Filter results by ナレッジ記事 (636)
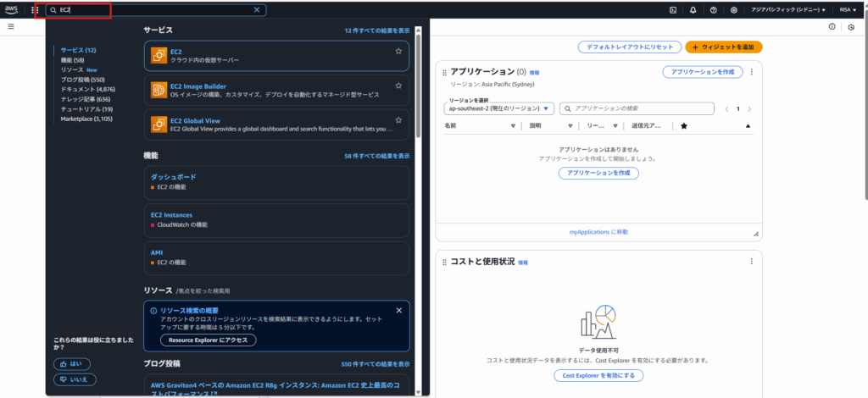Screen dimensions: 868x398 pyautogui.click(x=86, y=99)
